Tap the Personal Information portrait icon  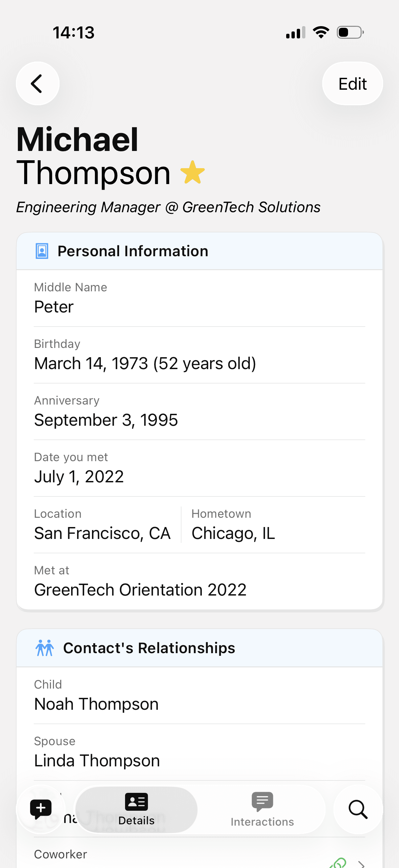(42, 251)
